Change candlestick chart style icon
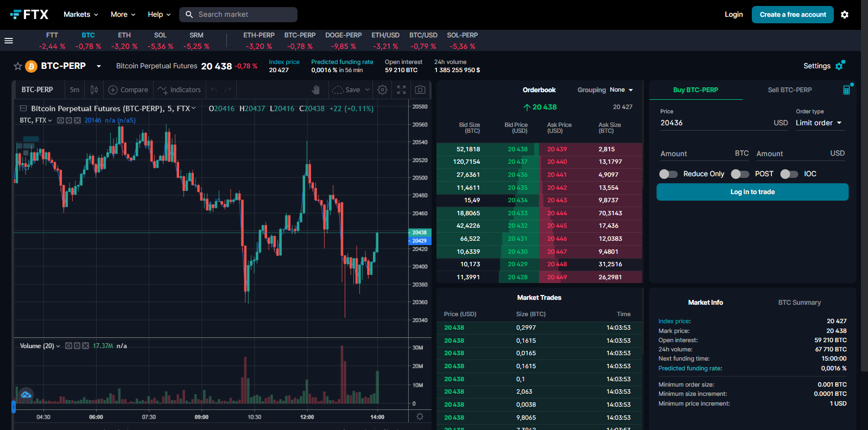 pos(94,89)
